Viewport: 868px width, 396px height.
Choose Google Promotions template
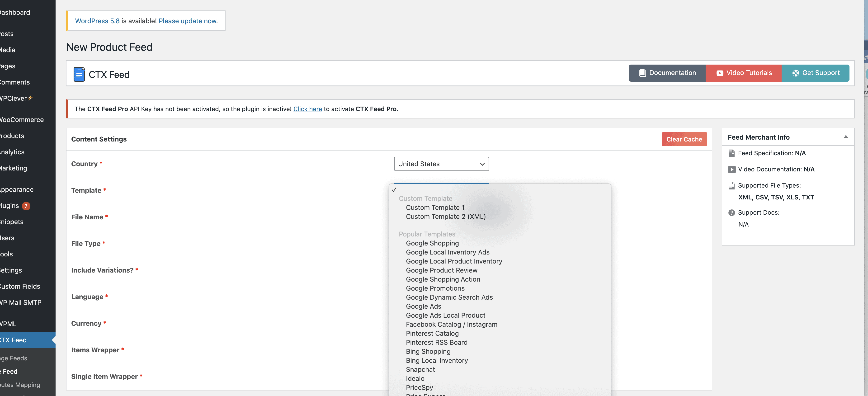tap(435, 288)
